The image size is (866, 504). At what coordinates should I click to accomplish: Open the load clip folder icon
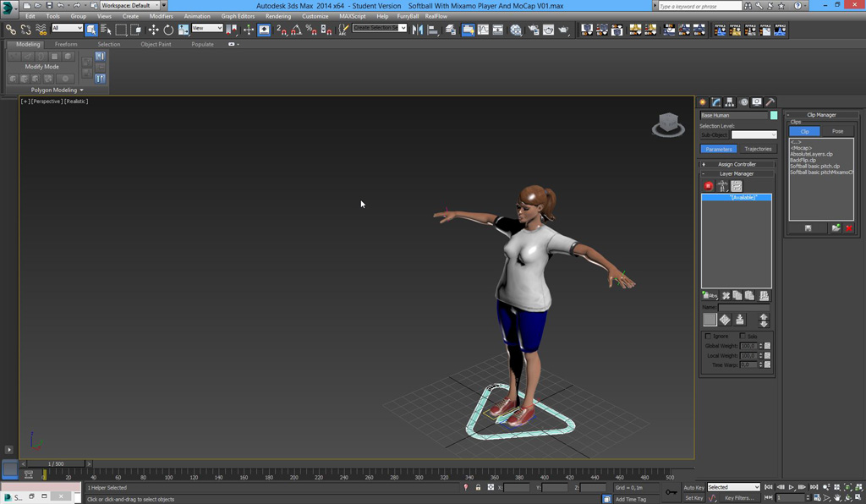pyautogui.click(x=836, y=228)
